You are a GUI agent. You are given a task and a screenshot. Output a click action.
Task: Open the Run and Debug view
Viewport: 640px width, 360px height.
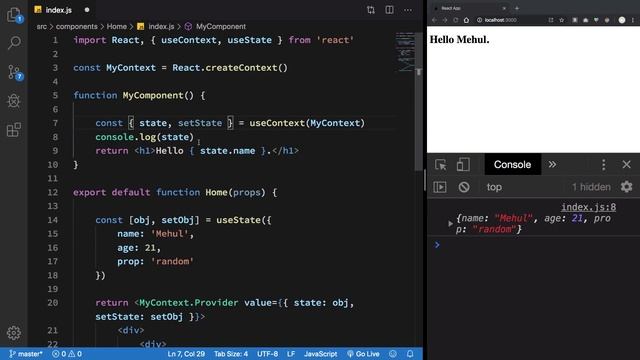pos(14,101)
